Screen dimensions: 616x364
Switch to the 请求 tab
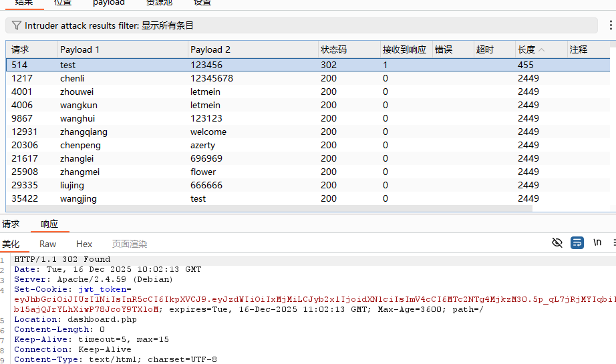11,224
